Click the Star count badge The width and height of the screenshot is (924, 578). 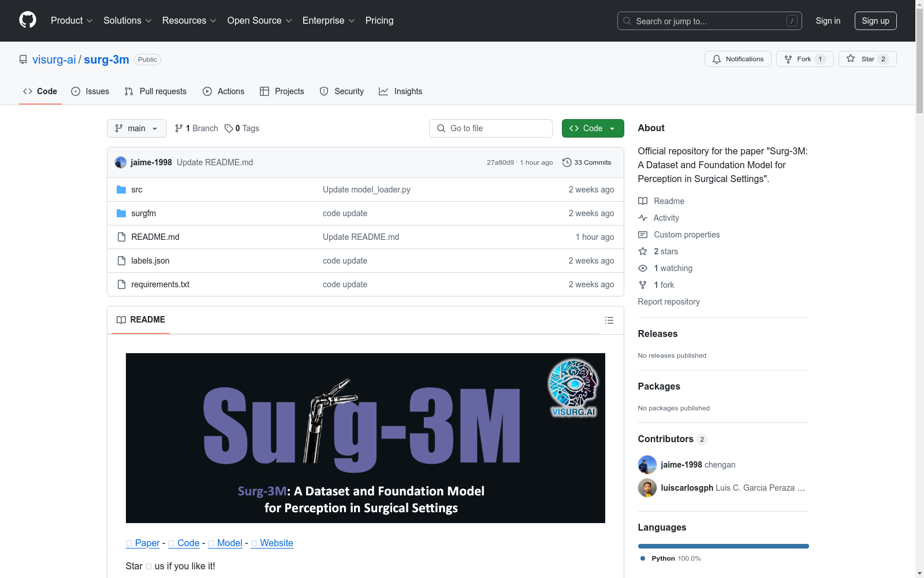pyautogui.click(x=883, y=59)
